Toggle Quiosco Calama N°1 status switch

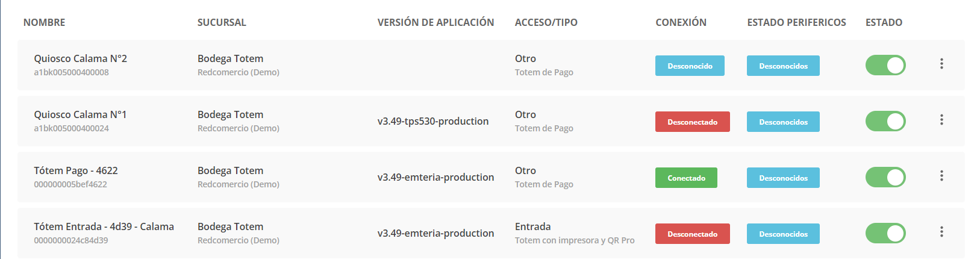[x=885, y=121]
